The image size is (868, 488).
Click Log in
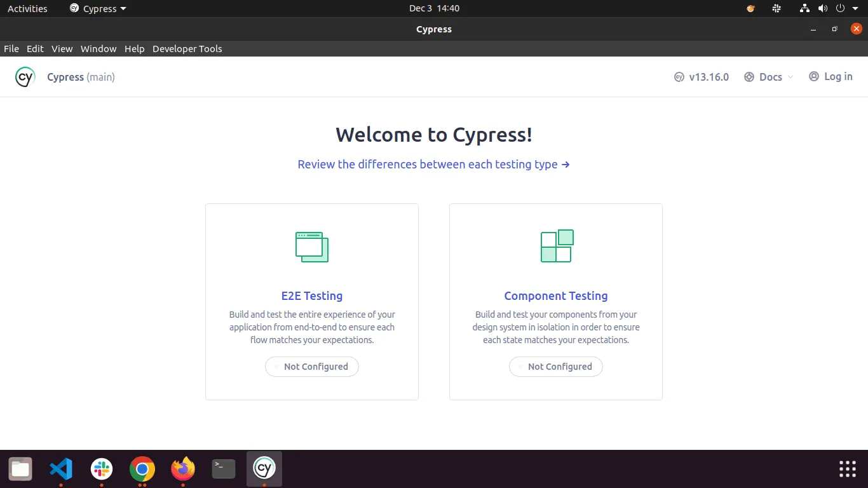pos(831,76)
